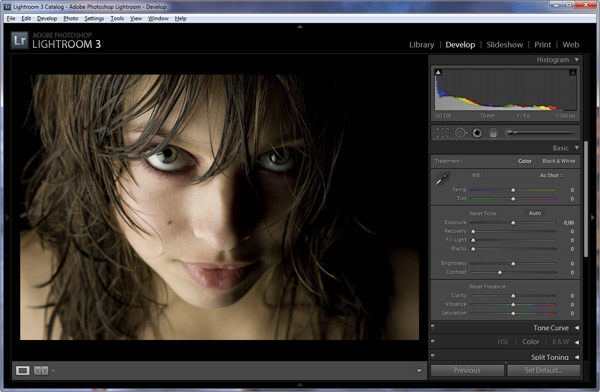Collapse the Basic panel
Viewport: 600px width, 392px height.
pyautogui.click(x=576, y=148)
